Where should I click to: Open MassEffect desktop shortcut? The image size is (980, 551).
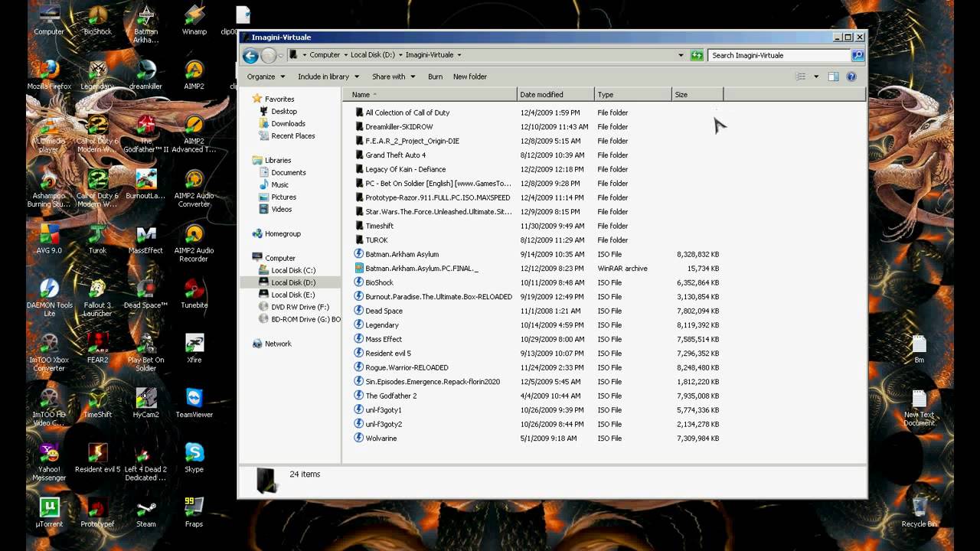(145, 240)
